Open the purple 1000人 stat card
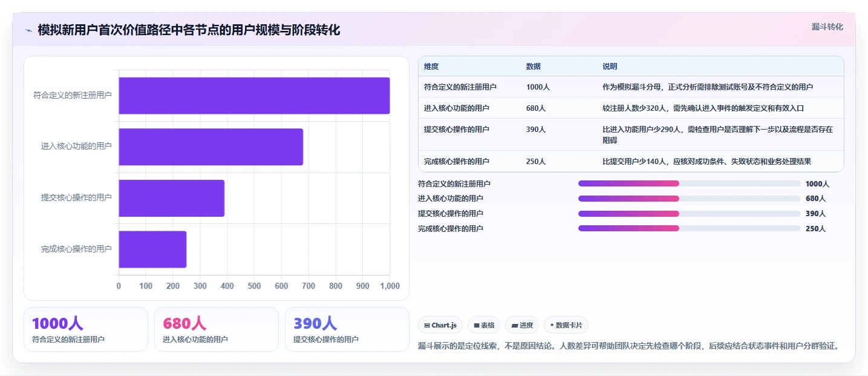The width and height of the screenshot is (868, 376). coord(86,329)
